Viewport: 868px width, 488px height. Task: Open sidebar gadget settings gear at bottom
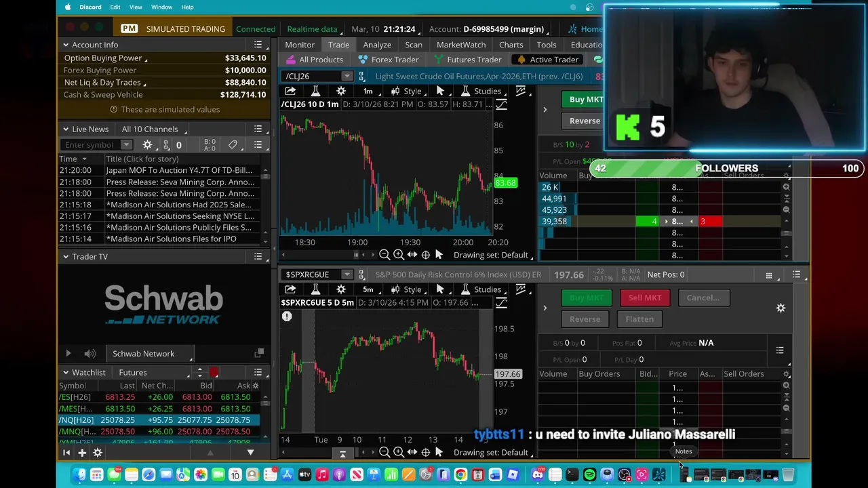point(98,452)
